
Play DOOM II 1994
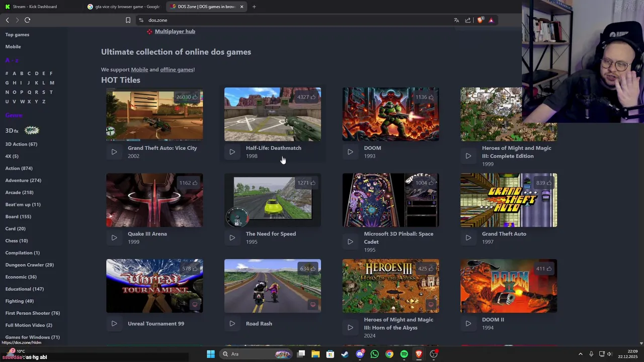468,324
